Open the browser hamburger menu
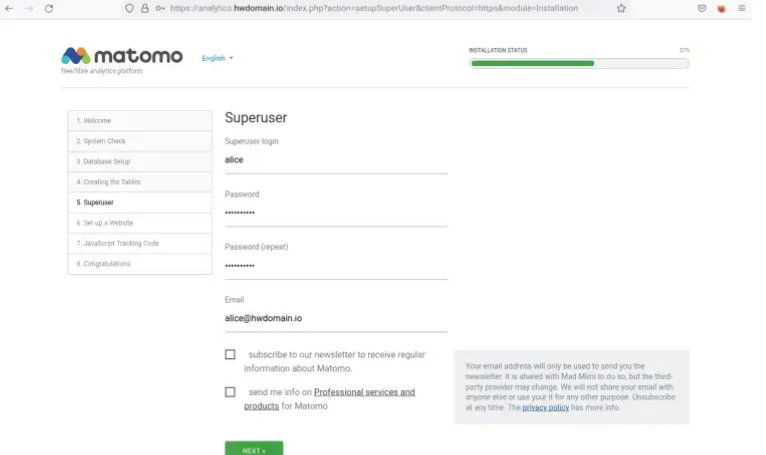The width and height of the screenshot is (766, 455). tap(742, 8)
